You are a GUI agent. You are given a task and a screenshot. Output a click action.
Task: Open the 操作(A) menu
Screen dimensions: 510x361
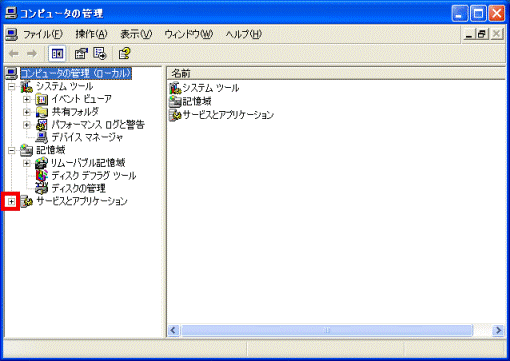pyautogui.click(x=91, y=34)
